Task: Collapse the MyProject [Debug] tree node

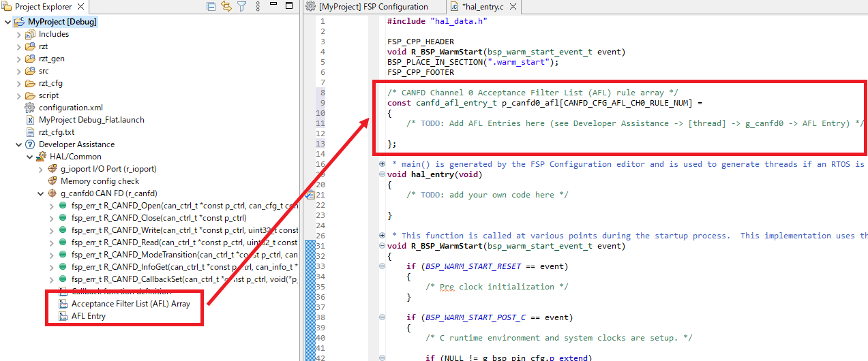Action: click(8, 22)
